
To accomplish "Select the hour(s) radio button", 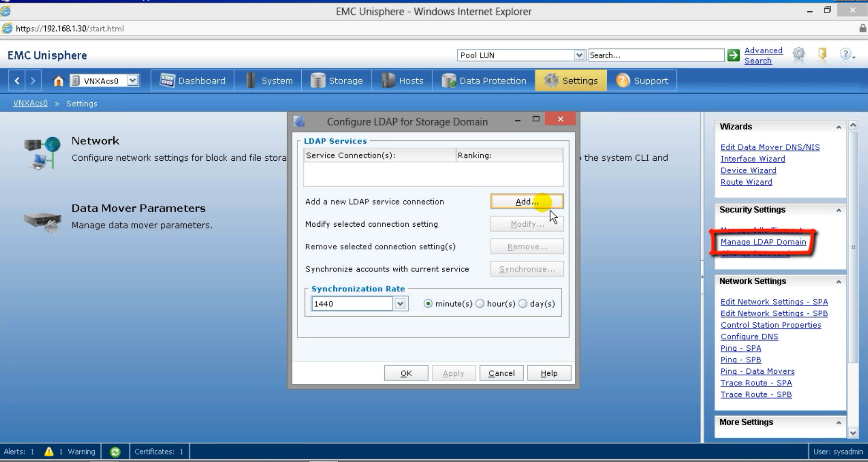I will coord(480,304).
